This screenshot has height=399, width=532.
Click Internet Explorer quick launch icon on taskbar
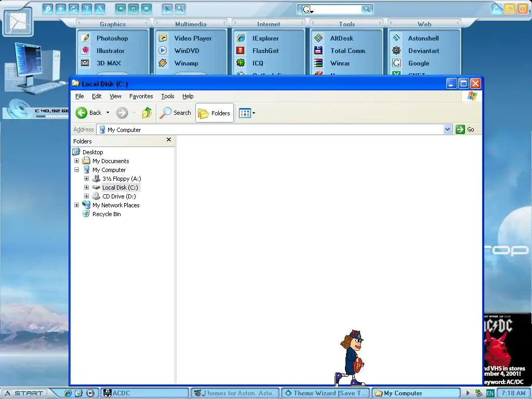68,393
